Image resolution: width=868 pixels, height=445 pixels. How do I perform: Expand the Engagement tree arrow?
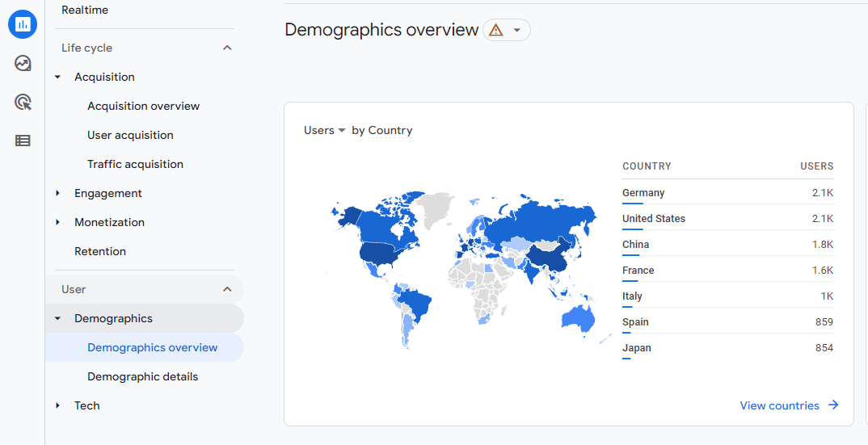tap(58, 193)
